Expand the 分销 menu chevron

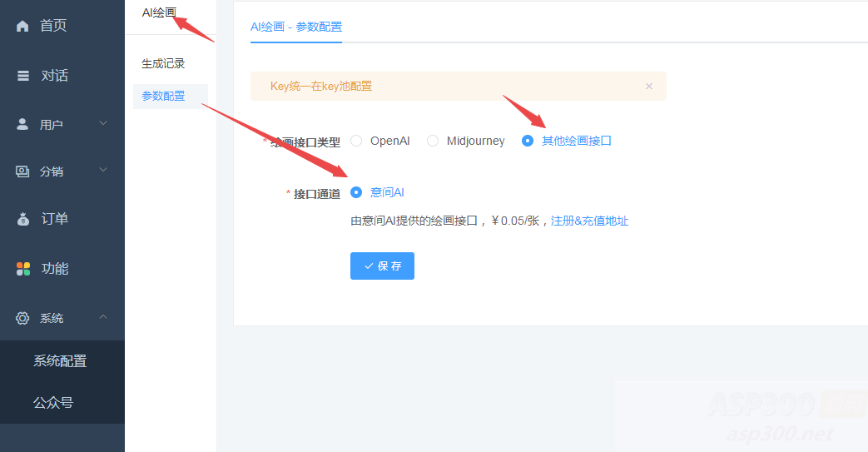click(x=103, y=171)
